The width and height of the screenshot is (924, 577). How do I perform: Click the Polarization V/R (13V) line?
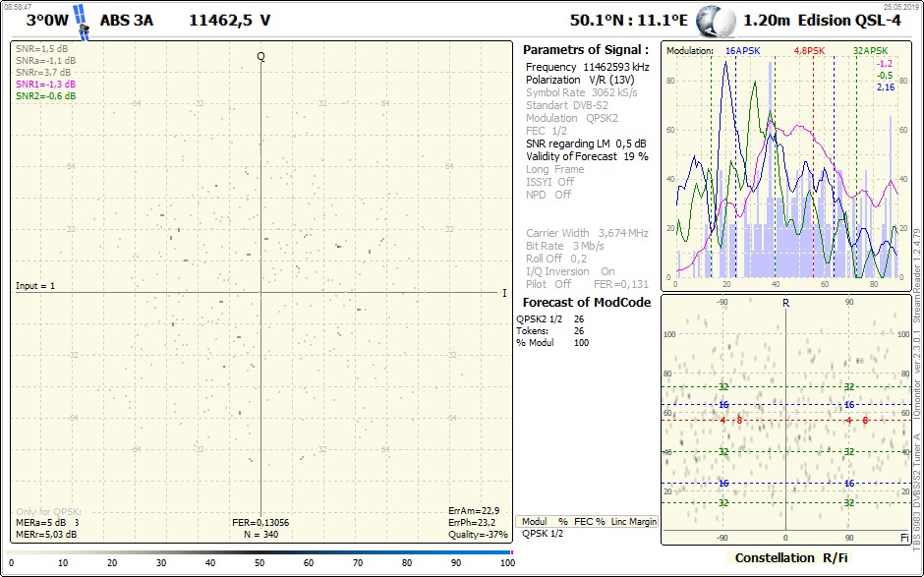click(580, 80)
